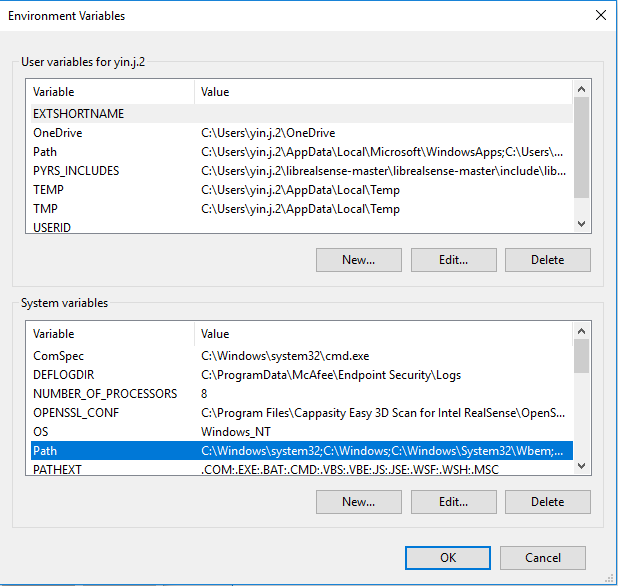Select the DEFLOGDIR system variable
The image size is (618, 586).
click(x=302, y=375)
